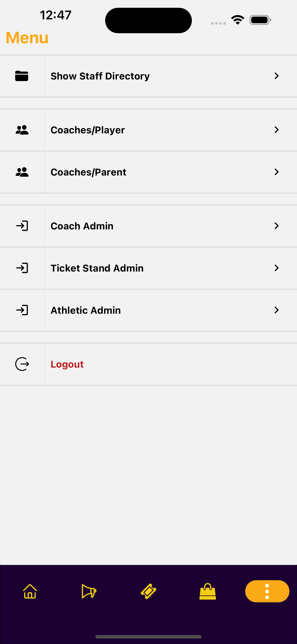Expand Show Staff Directory chevron

point(276,76)
